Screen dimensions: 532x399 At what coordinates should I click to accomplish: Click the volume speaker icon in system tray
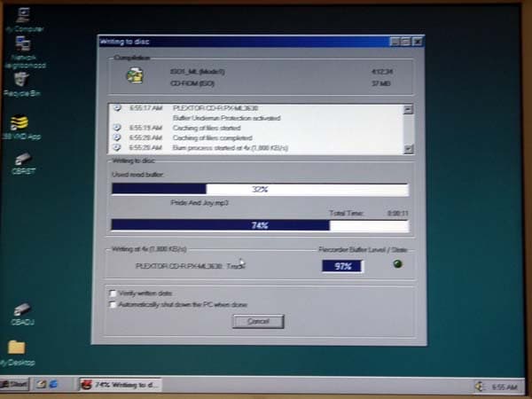pyautogui.click(x=479, y=387)
